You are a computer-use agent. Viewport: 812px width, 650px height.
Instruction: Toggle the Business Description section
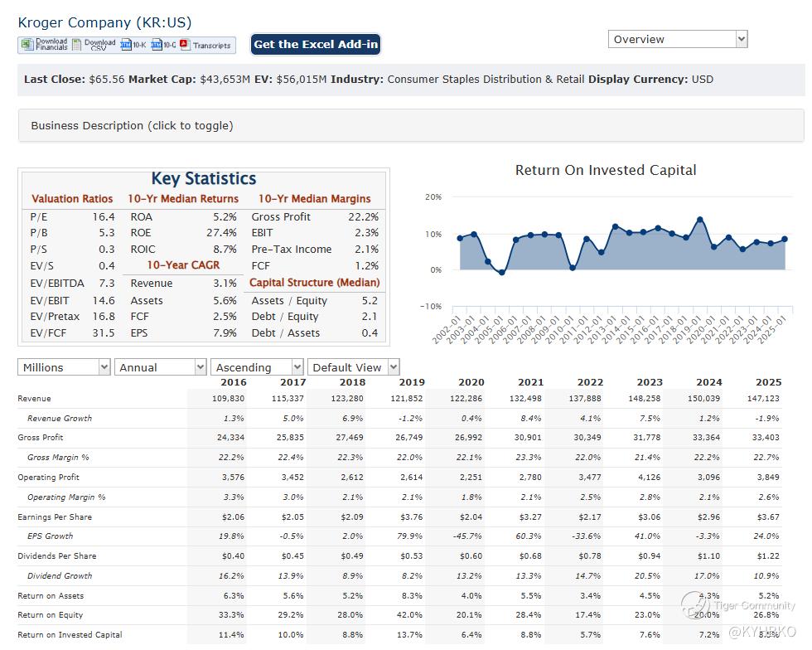coord(133,126)
